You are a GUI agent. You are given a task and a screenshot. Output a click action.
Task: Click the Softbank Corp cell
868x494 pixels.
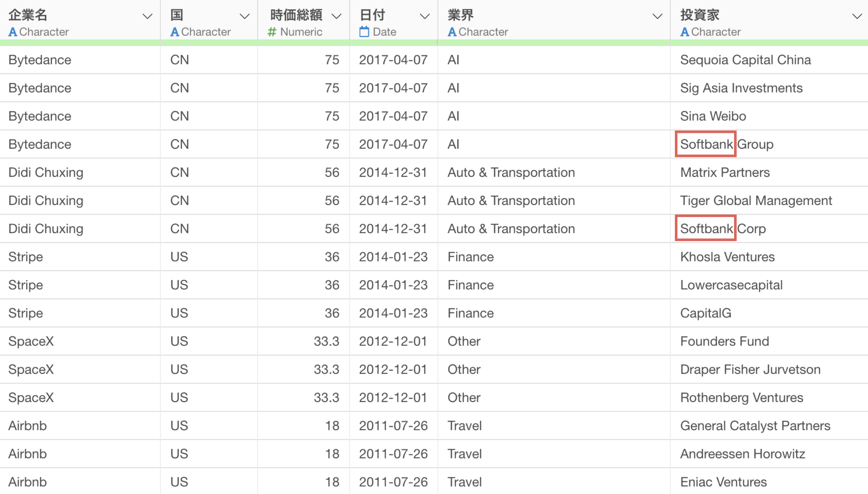pos(769,229)
